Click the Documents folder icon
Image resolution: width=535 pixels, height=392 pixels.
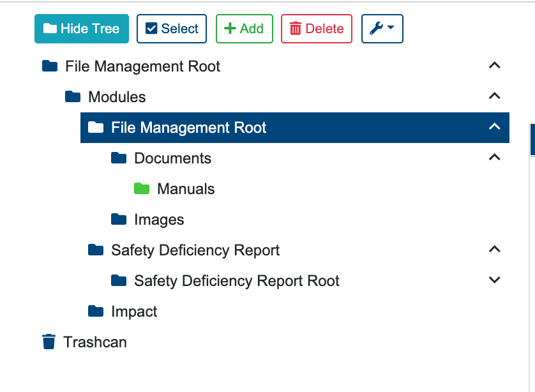(x=119, y=158)
